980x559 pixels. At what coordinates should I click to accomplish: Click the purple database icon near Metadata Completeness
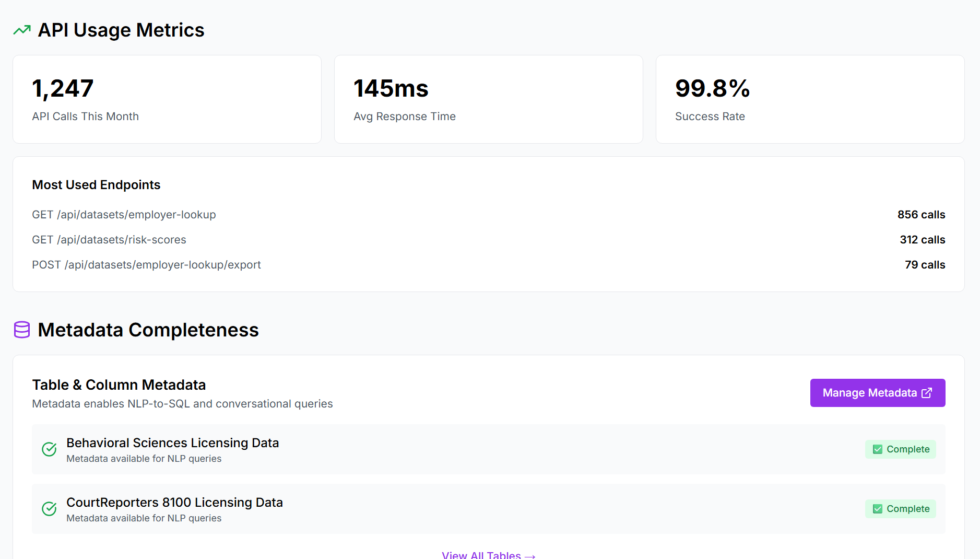pos(21,330)
